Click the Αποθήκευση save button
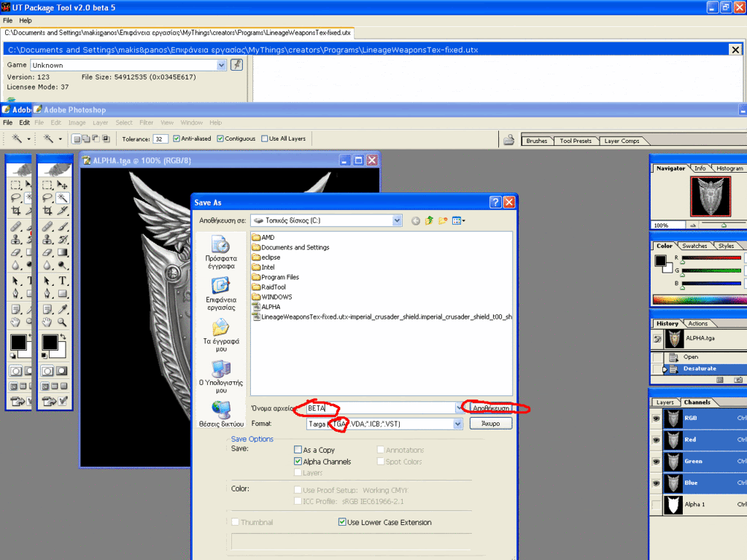 tap(490, 408)
